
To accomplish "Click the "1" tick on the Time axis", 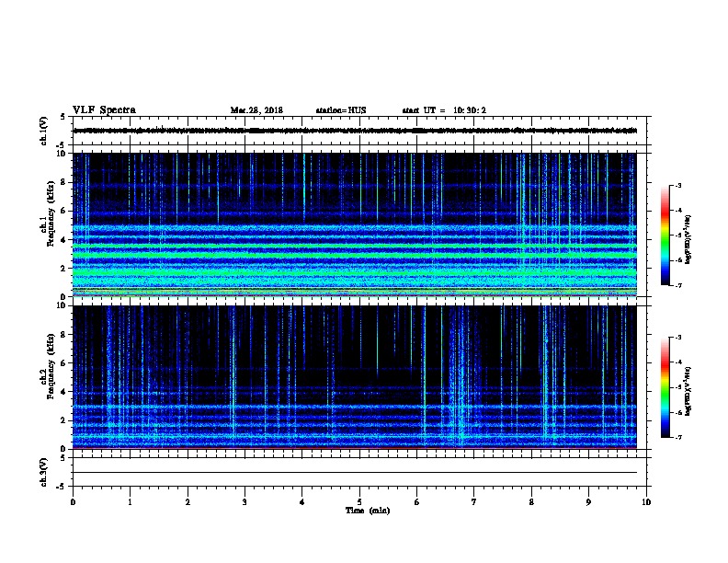I will coord(130,502).
